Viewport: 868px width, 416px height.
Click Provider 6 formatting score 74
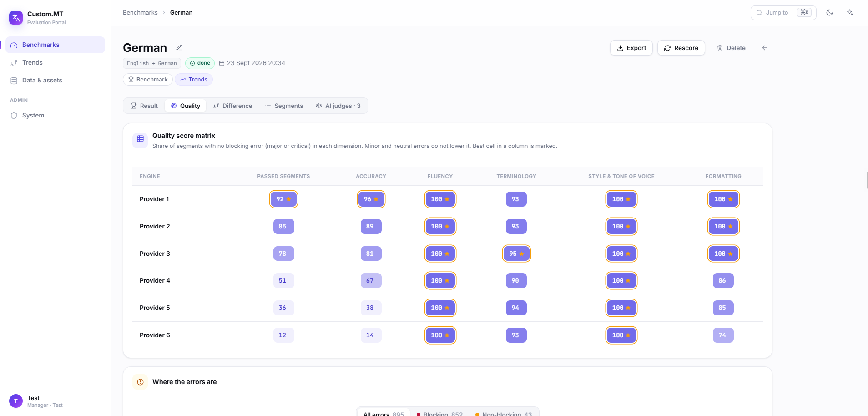coord(723,335)
